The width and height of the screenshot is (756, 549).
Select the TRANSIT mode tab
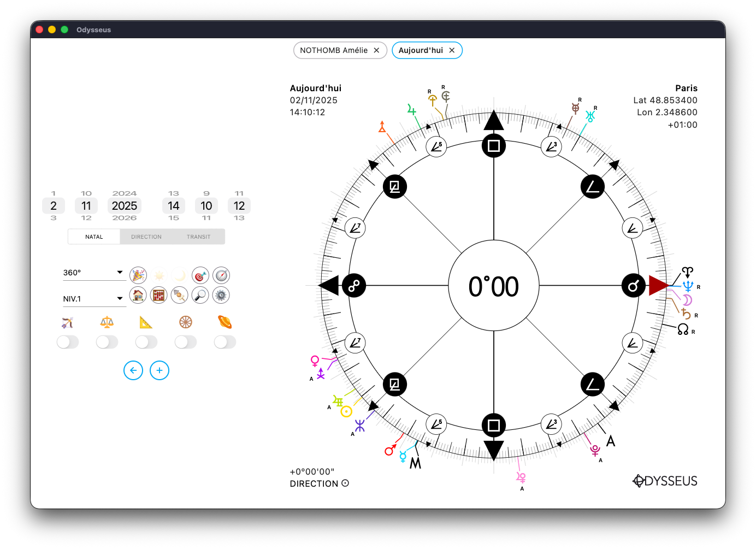(x=198, y=237)
